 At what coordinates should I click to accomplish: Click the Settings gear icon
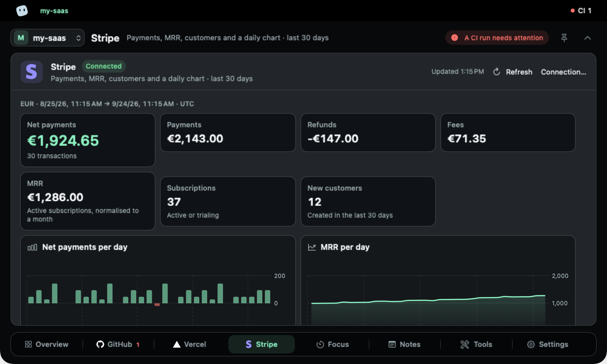(531, 344)
